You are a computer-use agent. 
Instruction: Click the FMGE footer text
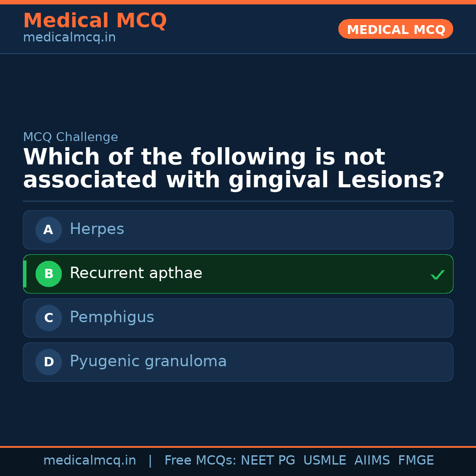[416, 461]
